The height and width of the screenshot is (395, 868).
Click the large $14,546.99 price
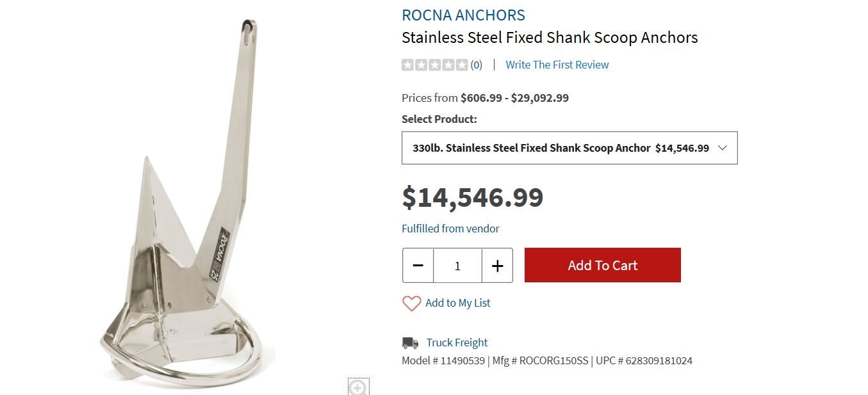point(473,197)
